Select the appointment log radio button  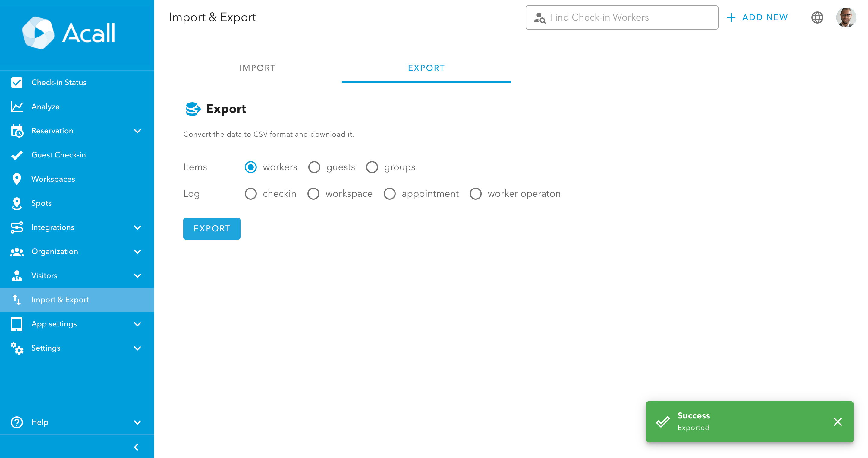pyautogui.click(x=389, y=194)
